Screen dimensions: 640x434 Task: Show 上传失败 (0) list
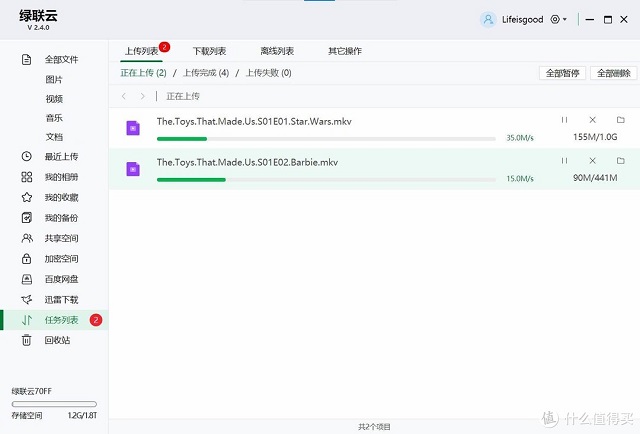[x=268, y=73]
